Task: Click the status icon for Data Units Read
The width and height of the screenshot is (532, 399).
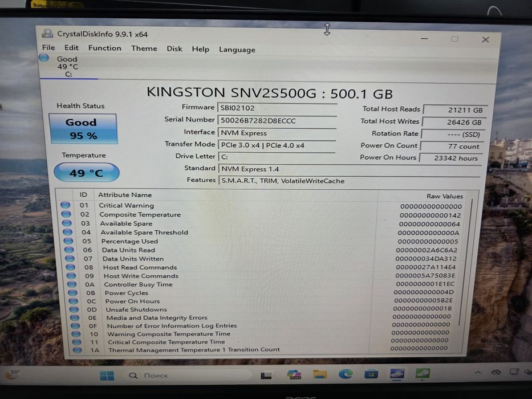Action: click(69, 250)
